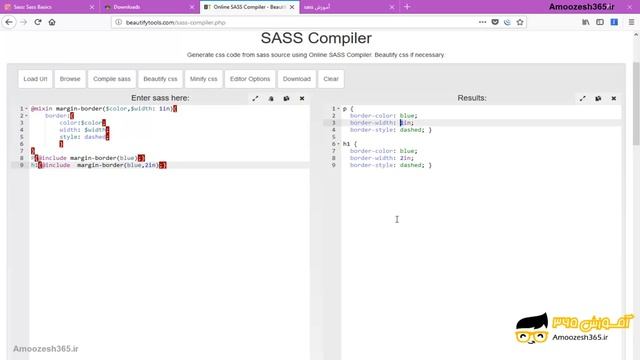
Task: Toggle the browser sidebar view
Action: tap(600, 22)
